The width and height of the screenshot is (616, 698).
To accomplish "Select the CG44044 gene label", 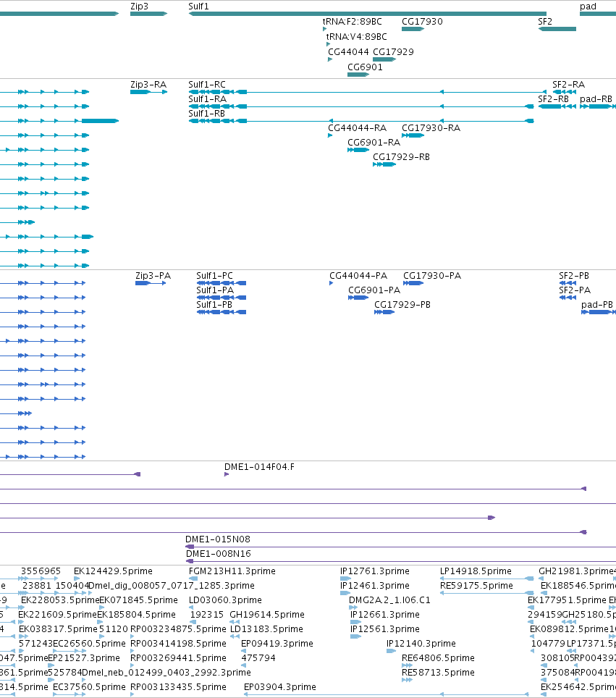I will pos(348,51).
